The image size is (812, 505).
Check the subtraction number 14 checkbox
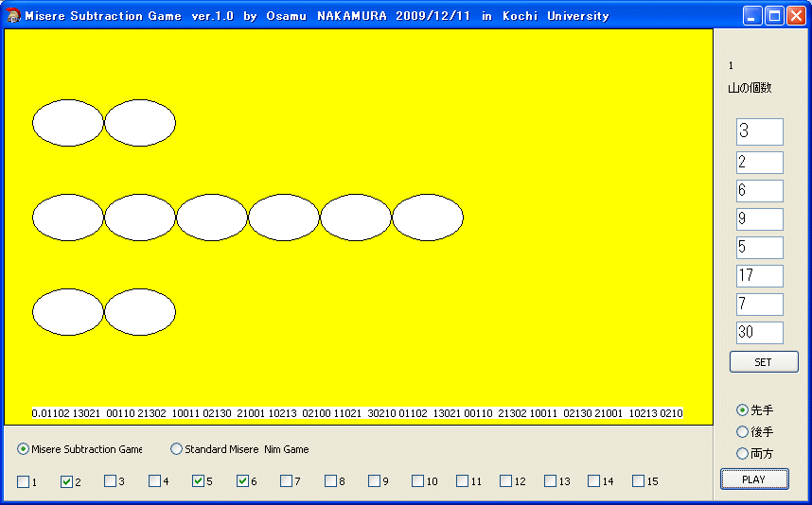click(x=594, y=481)
